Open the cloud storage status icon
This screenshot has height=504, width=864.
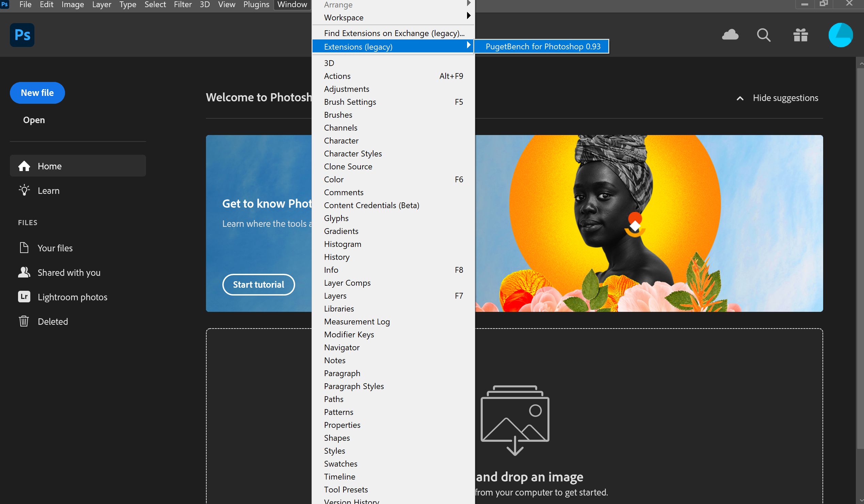(x=730, y=35)
